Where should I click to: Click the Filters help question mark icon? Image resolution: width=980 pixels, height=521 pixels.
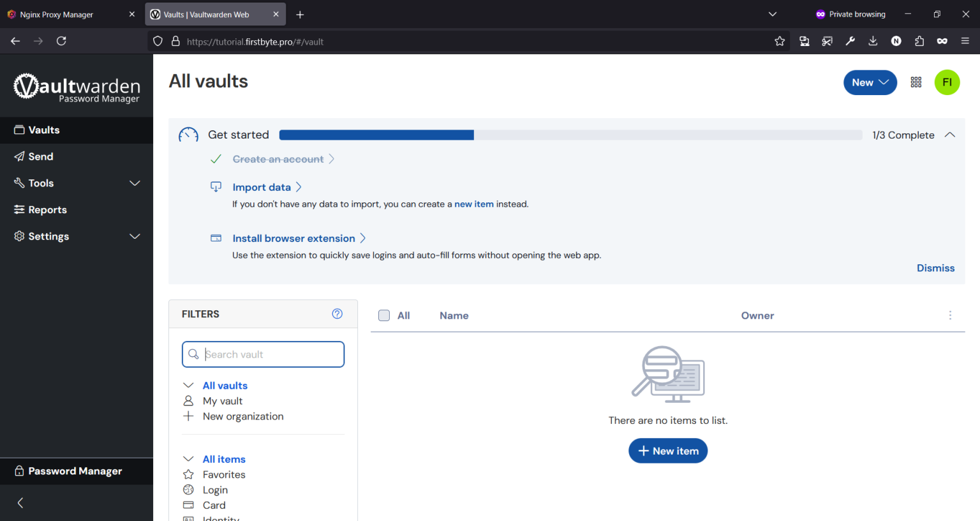click(x=337, y=313)
